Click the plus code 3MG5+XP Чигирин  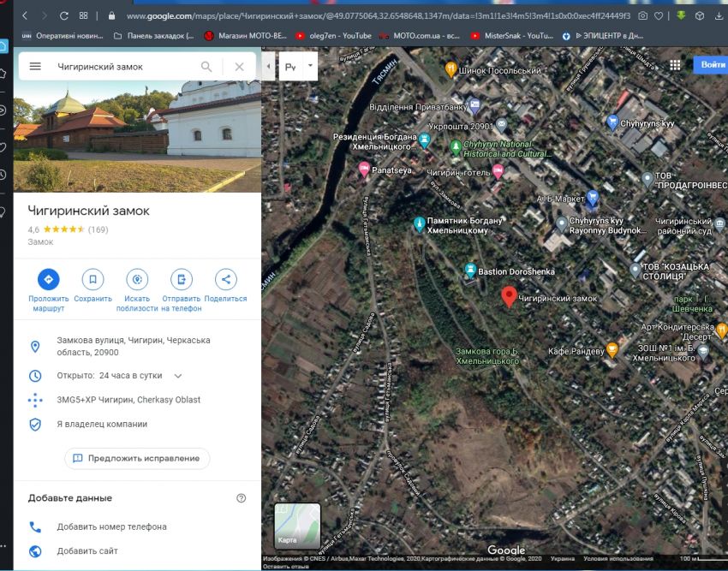coord(128,400)
